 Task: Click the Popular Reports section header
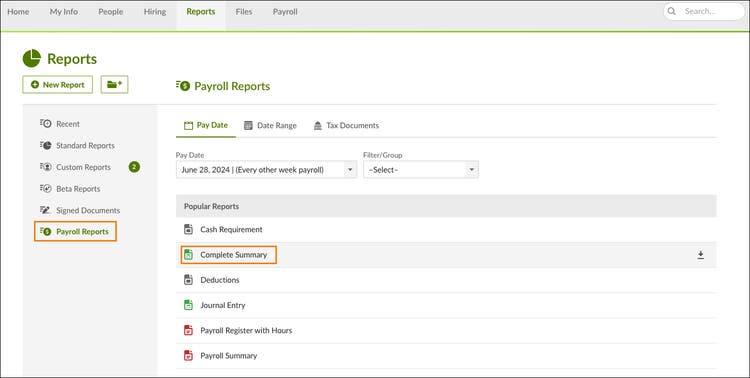click(x=446, y=206)
